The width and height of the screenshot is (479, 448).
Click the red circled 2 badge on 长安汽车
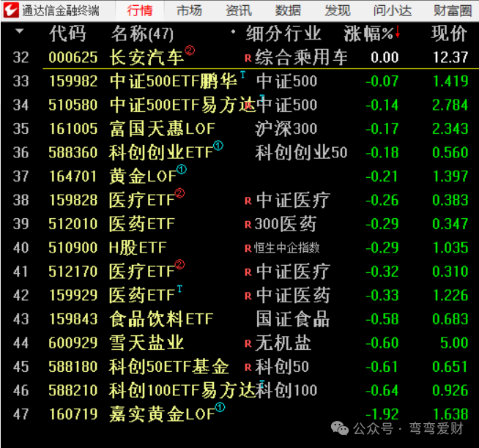[x=190, y=50]
